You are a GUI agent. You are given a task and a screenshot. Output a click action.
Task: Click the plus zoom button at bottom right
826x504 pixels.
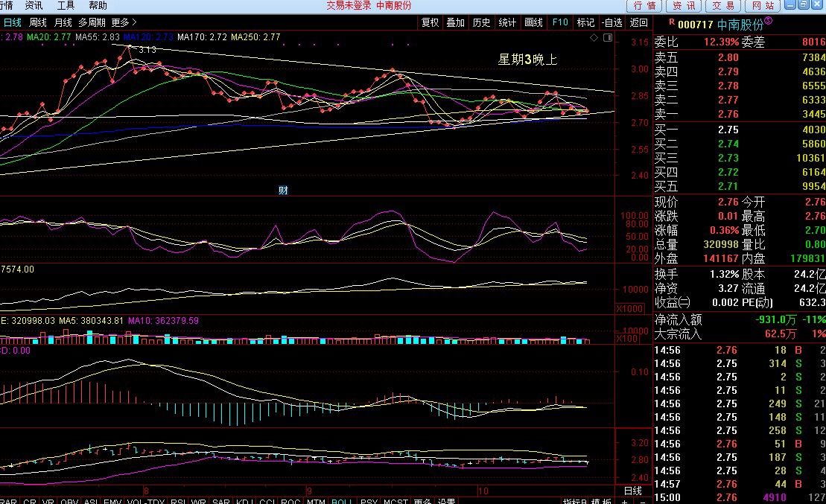point(624,501)
